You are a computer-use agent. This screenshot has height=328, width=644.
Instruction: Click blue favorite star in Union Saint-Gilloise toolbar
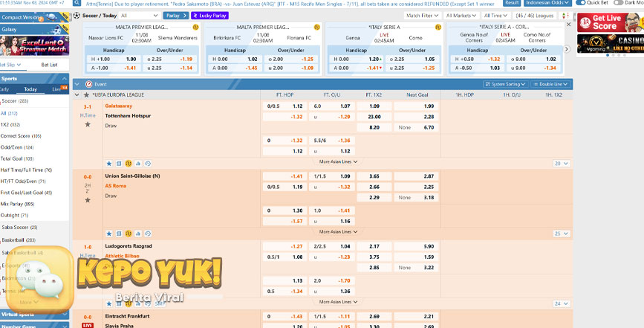click(x=109, y=234)
